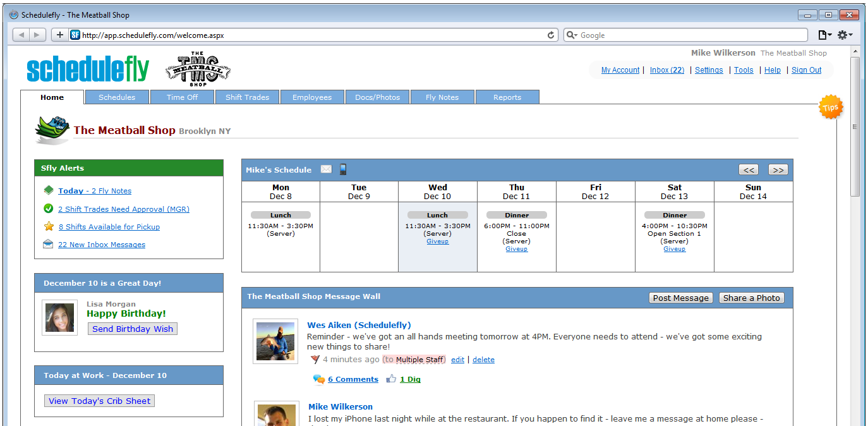Click The Meatball Shop TMS logo

(x=198, y=70)
